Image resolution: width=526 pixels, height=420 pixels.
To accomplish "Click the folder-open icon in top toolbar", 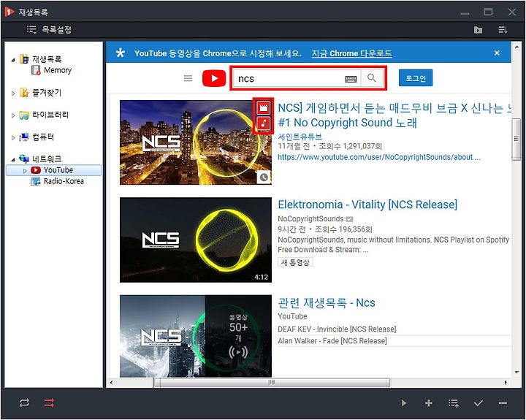I will click(x=478, y=30).
